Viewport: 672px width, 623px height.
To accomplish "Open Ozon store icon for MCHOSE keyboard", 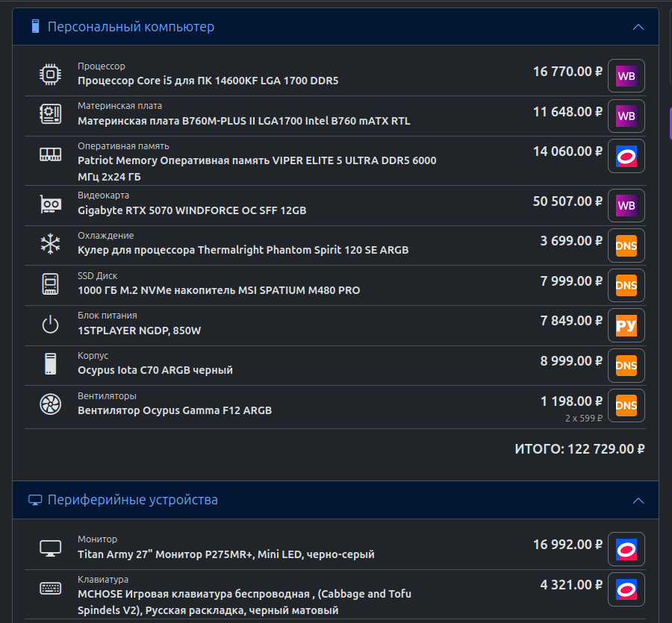I will point(626,589).
